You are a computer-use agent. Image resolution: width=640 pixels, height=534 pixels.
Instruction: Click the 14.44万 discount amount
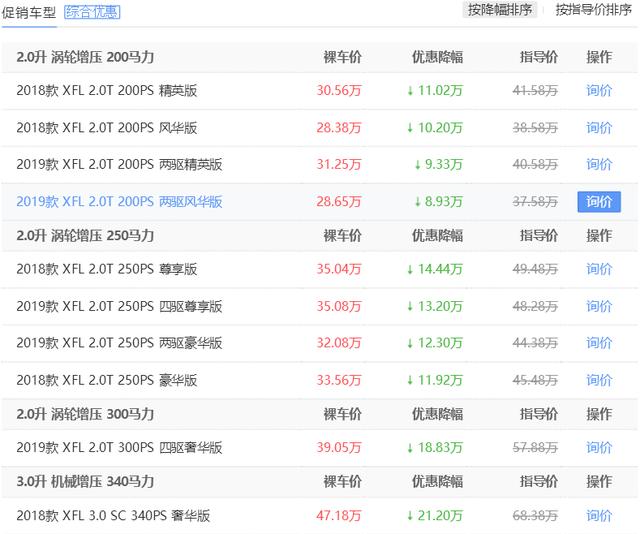click(435, 269)
